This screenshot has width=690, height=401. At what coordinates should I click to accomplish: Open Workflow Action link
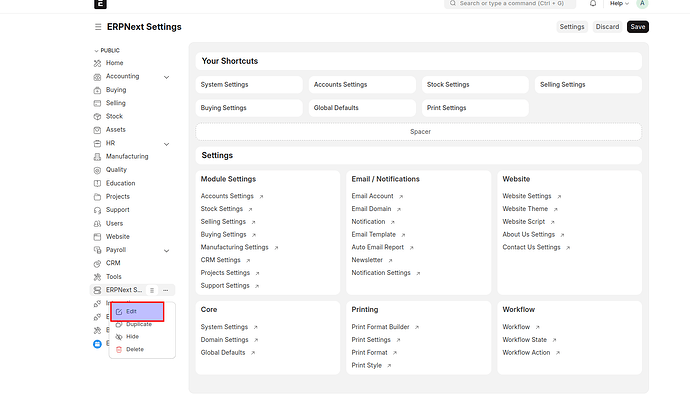point(526,353)
